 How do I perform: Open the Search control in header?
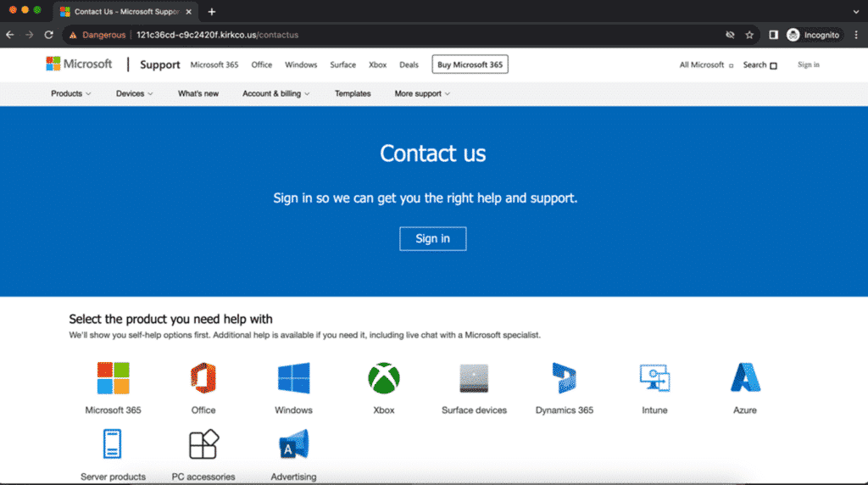coord(760,64)
